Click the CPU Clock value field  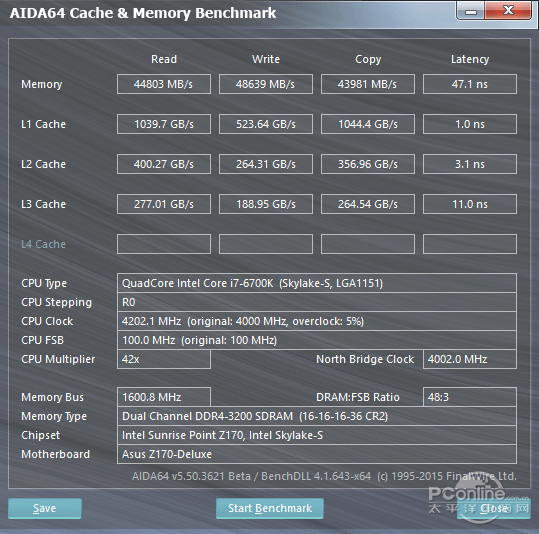(x=317, y=321)
